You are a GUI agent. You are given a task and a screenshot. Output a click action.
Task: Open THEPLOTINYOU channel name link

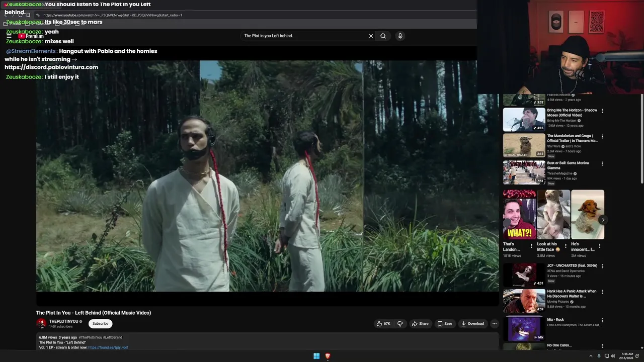click(x=63, y=321)
